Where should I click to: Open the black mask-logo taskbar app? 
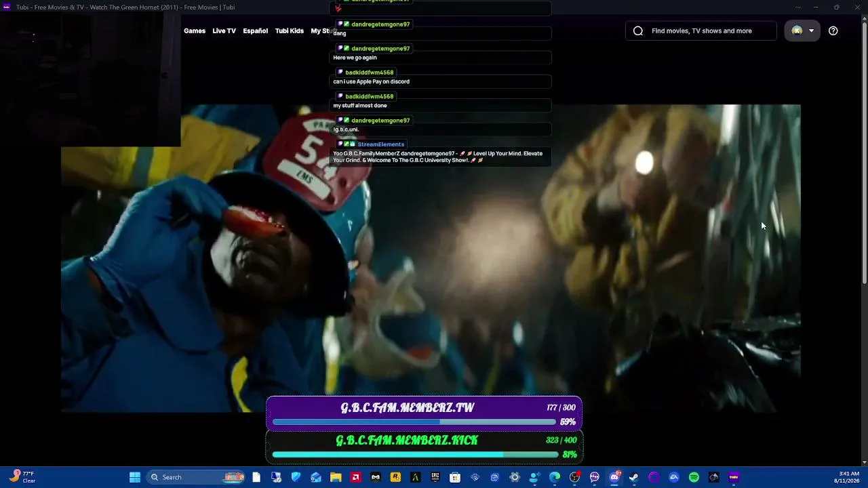(376, 477)
